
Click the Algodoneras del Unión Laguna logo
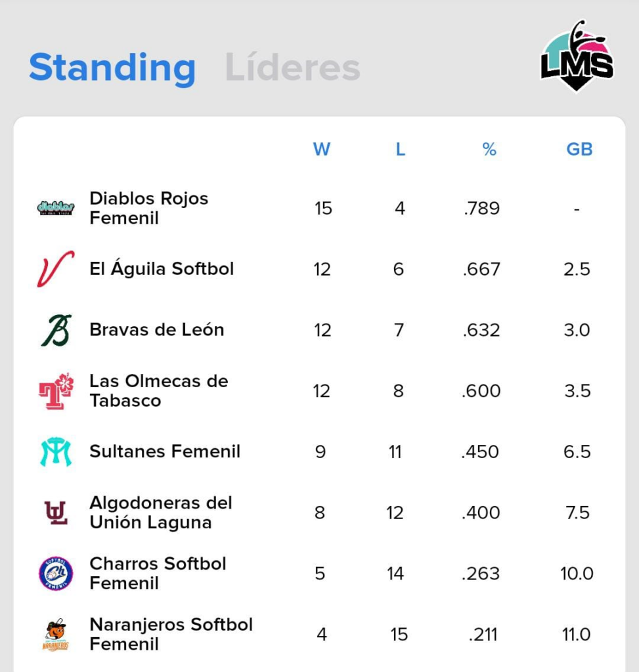click(x=56, y=513)
